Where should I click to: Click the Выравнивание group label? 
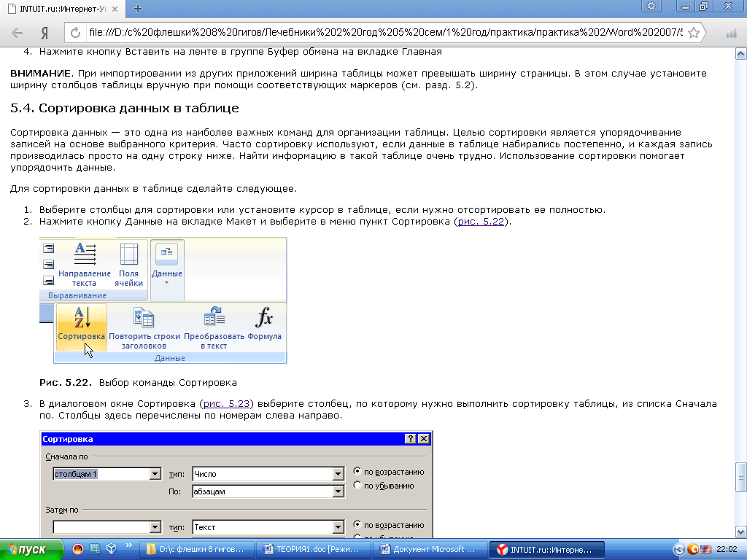click(77, 295)
